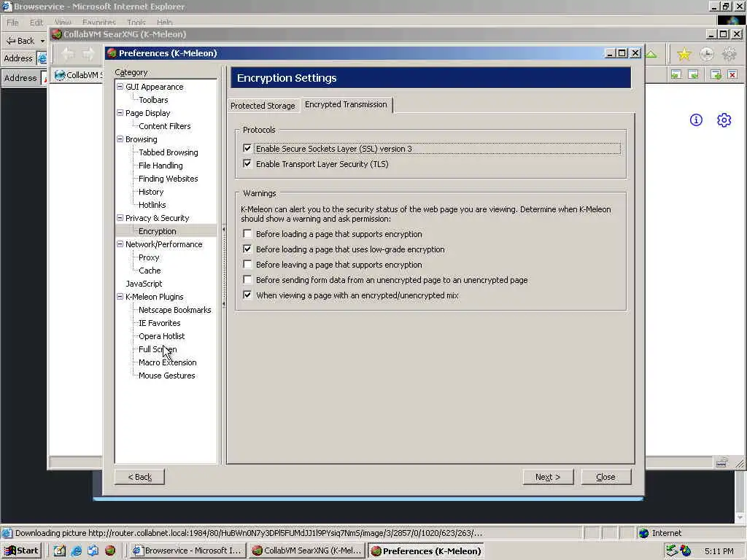Click the K-Meleon back arrow
The width and height of the screenshot is (747, 560).
pyautogui.click(x=68, y=54)
